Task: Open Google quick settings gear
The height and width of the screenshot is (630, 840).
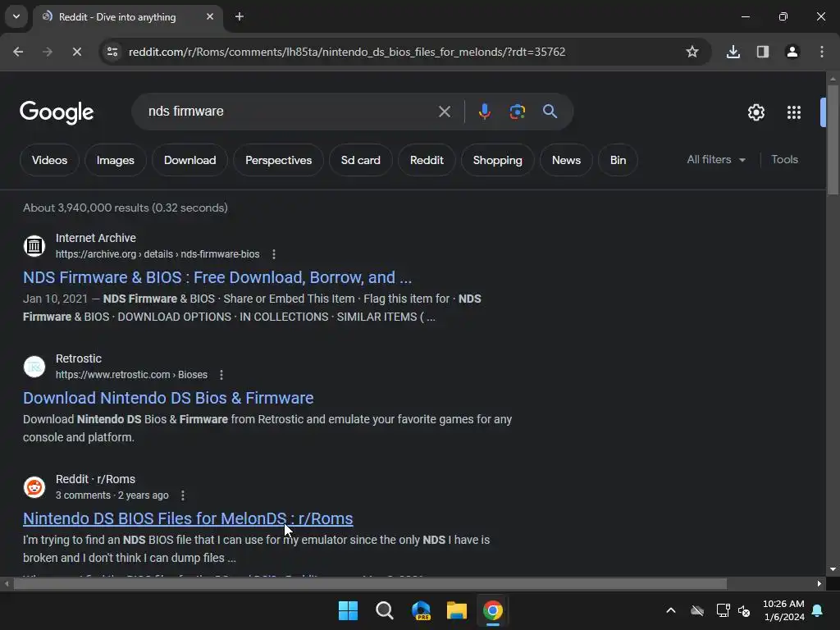Action: tap(756, 112)
